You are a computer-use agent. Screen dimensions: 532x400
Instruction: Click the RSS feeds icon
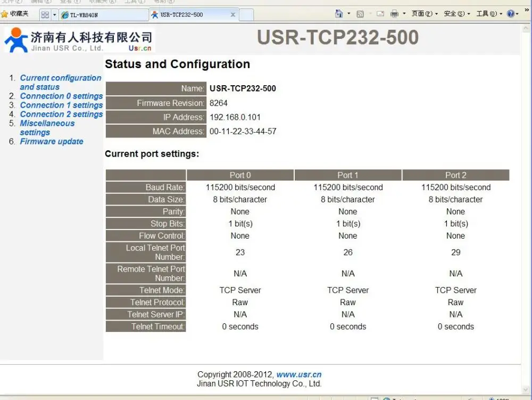(360, 14)
